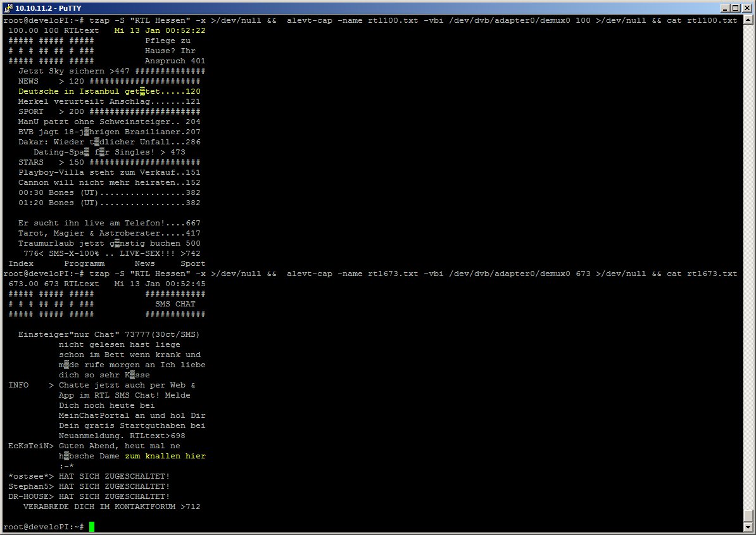Click 'VERABREDE DICH IM KONTAKTFORUM >712' line
Screen dimensions: 756x535
tap(112, 506)
